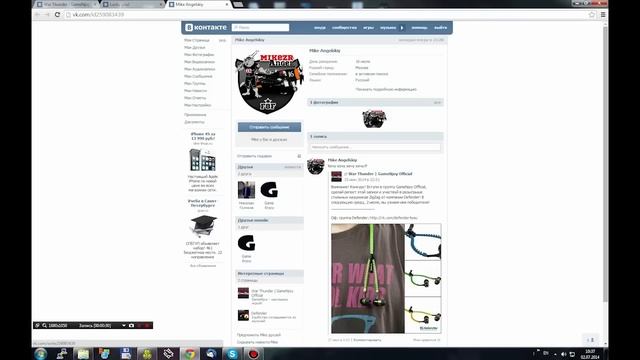Open the игры (games) header link

368,28
